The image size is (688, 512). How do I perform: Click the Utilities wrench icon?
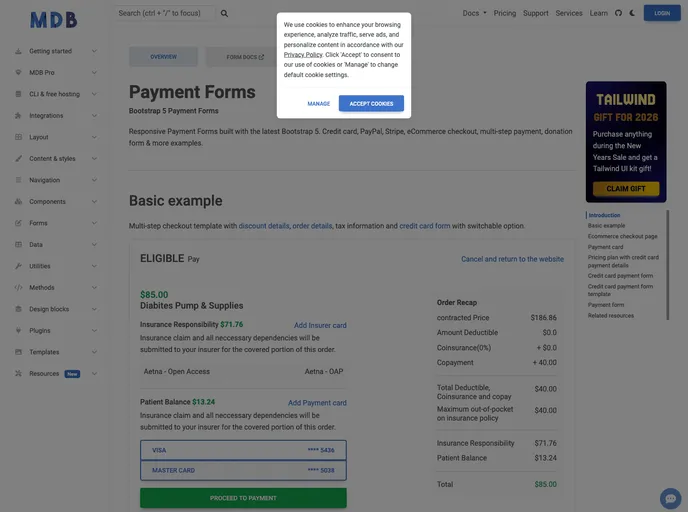(18, 266)
